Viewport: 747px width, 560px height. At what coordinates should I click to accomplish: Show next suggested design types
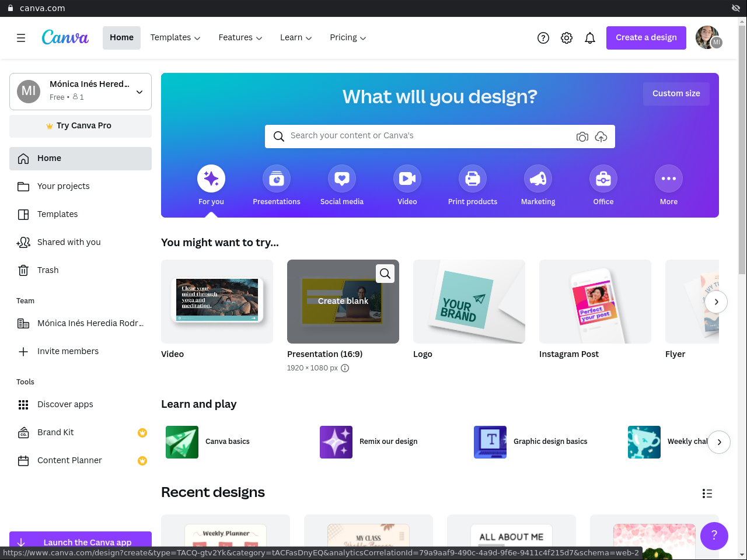pos(716,302)
